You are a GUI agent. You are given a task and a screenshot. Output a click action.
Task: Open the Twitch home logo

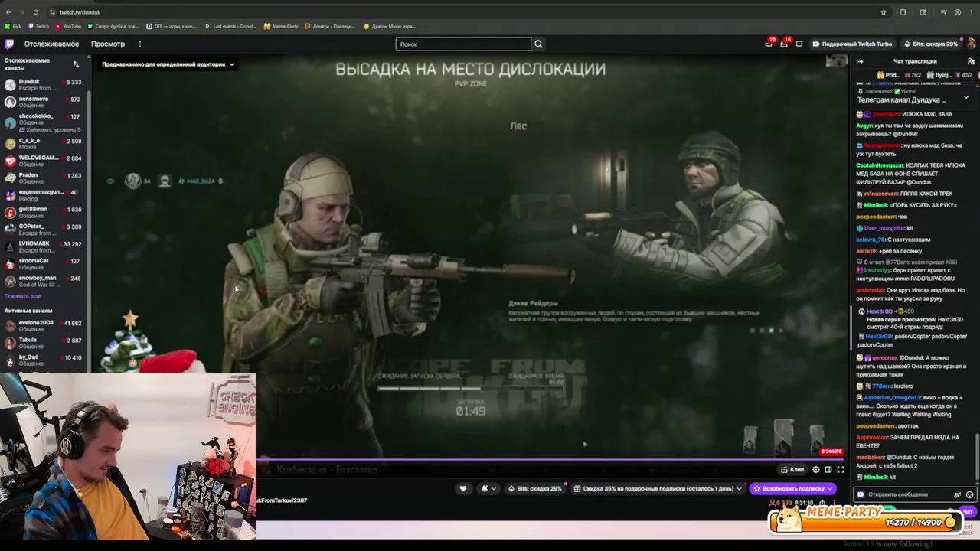[x=9, y=44]
